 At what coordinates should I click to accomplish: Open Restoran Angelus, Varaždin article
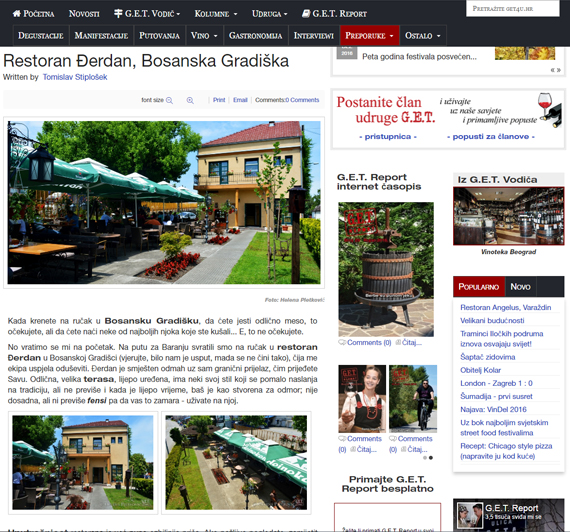point(506,308)
